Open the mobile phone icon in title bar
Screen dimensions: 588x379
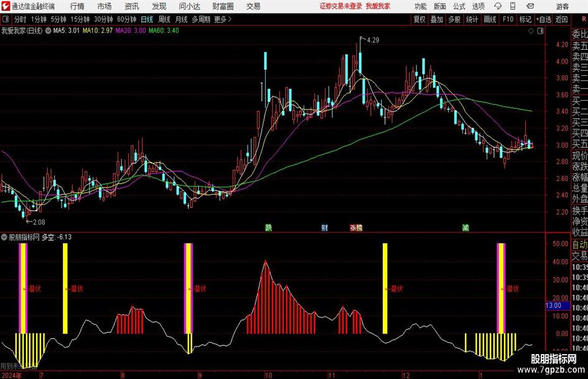[513, 6]
